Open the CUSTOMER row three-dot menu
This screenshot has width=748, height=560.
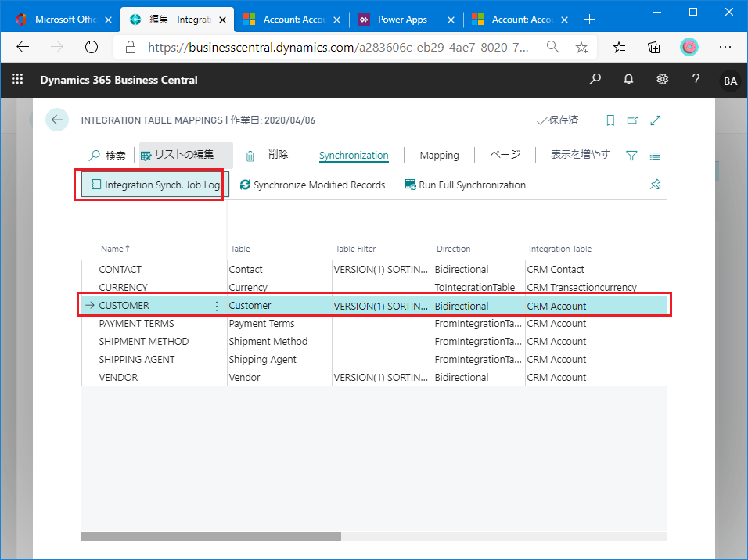tap(217, 306)
